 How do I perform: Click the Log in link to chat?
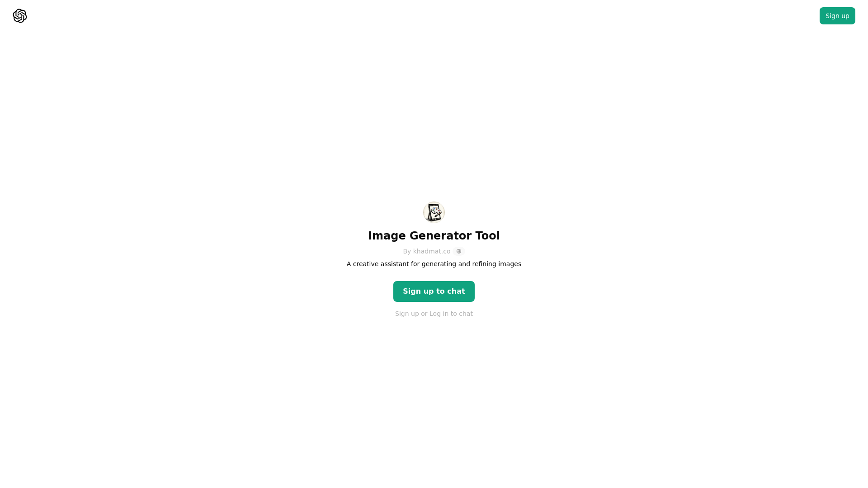439,314
